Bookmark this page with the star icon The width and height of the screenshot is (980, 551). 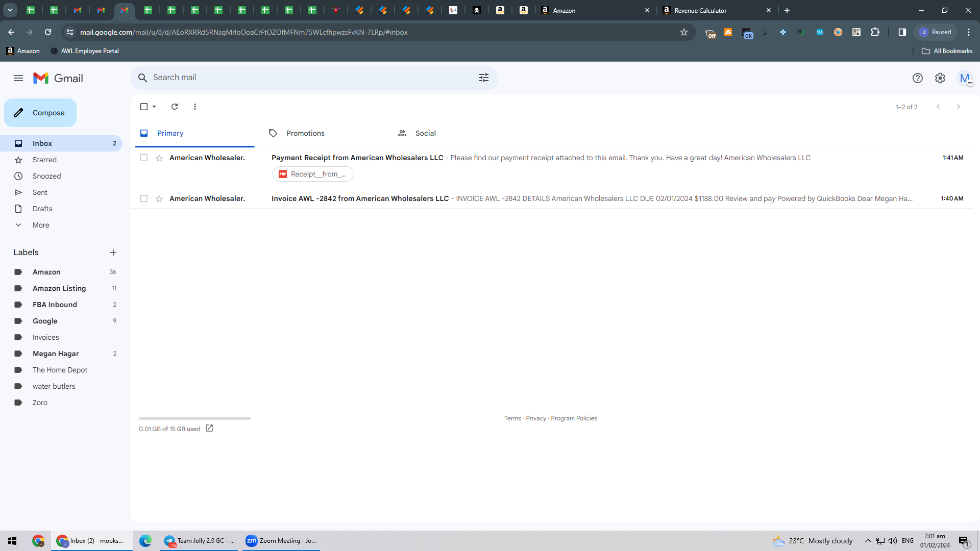[684, 32]
